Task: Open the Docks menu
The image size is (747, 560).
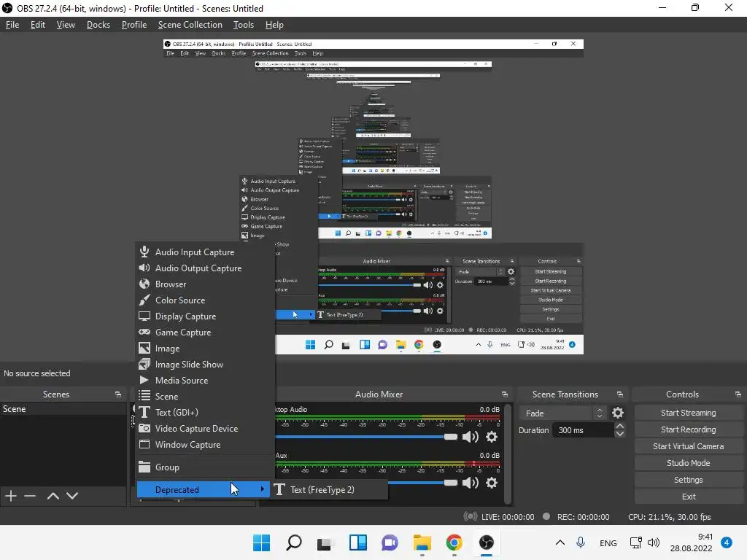Action: pyautogui.click(x=98, y=25)
